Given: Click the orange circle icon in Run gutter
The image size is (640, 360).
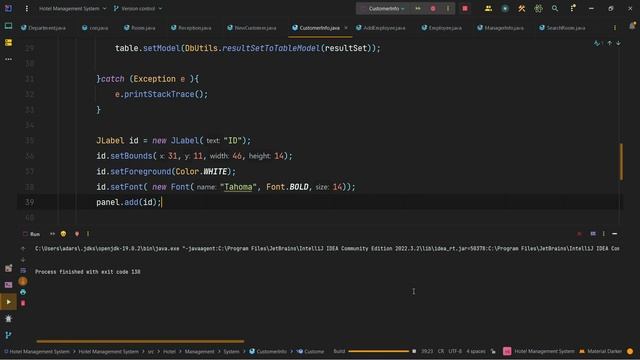Looking at the screenshot, I should click(23, 281).
